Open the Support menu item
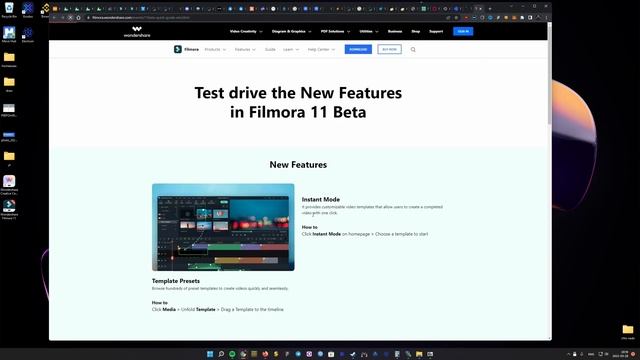The height and width of the screenshot is (360, 640). tap(436, 31)
